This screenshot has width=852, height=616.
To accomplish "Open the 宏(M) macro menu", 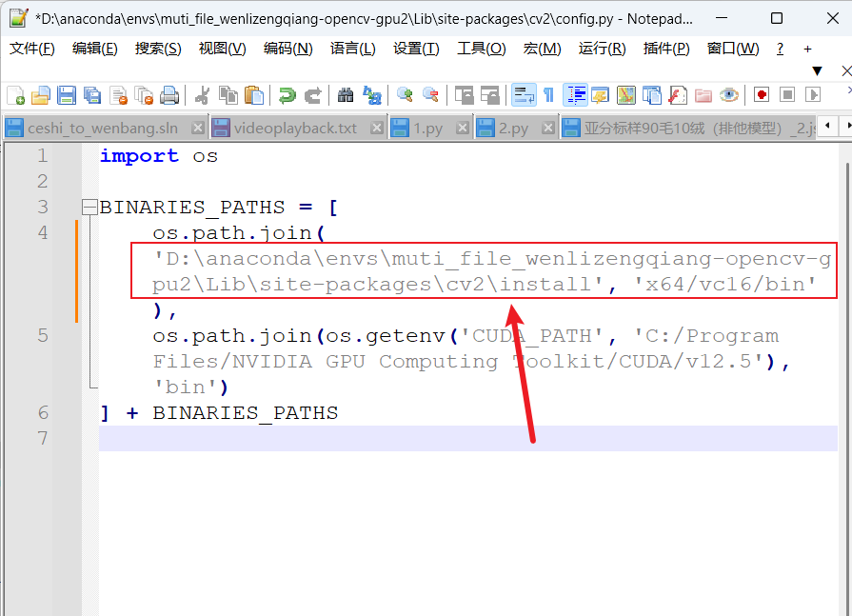I will tap(542, 48).
